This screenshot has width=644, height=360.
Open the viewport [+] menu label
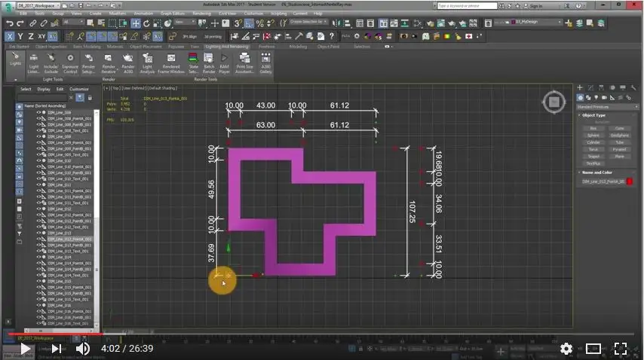click(x=106, y=88)
